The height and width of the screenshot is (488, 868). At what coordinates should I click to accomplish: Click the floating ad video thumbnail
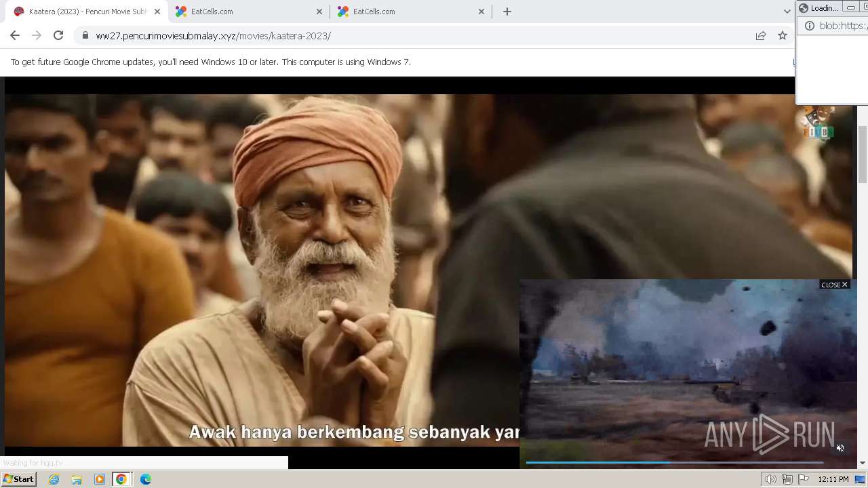click(x=688, y=373)
